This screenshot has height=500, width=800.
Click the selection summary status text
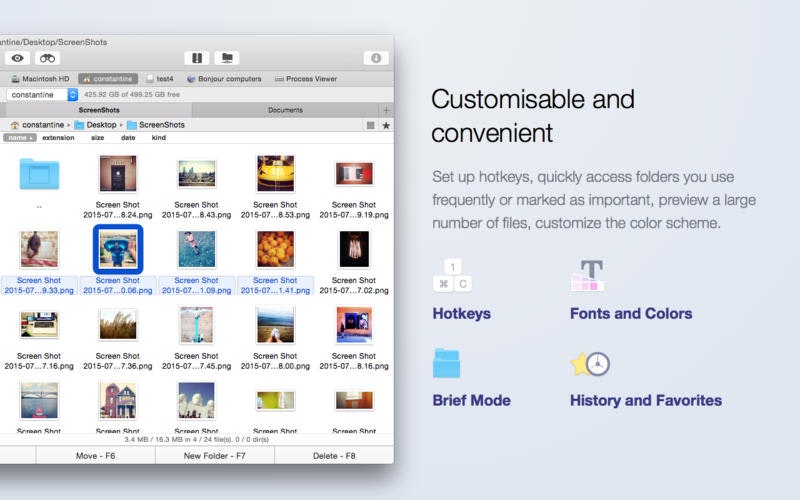[196, 439]
